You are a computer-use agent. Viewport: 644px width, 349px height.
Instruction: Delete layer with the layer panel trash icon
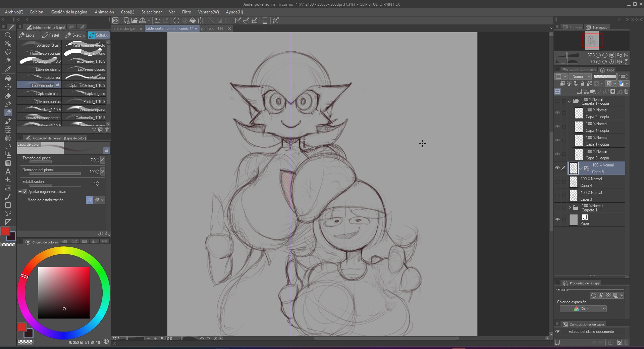[626, 91]
